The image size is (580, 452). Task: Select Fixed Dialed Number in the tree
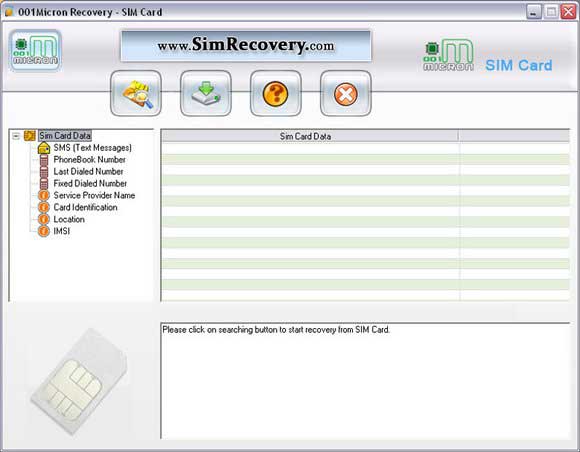(90, 183)
